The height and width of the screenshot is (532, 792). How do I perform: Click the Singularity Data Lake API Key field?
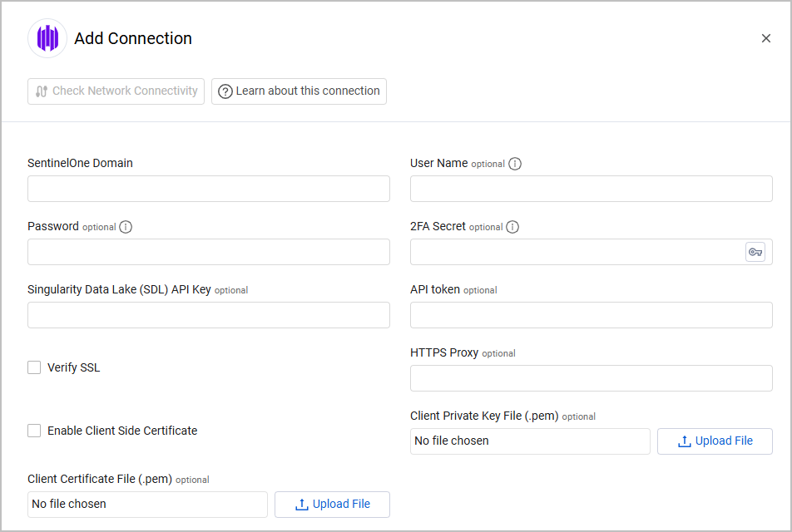tap(208, 315)
